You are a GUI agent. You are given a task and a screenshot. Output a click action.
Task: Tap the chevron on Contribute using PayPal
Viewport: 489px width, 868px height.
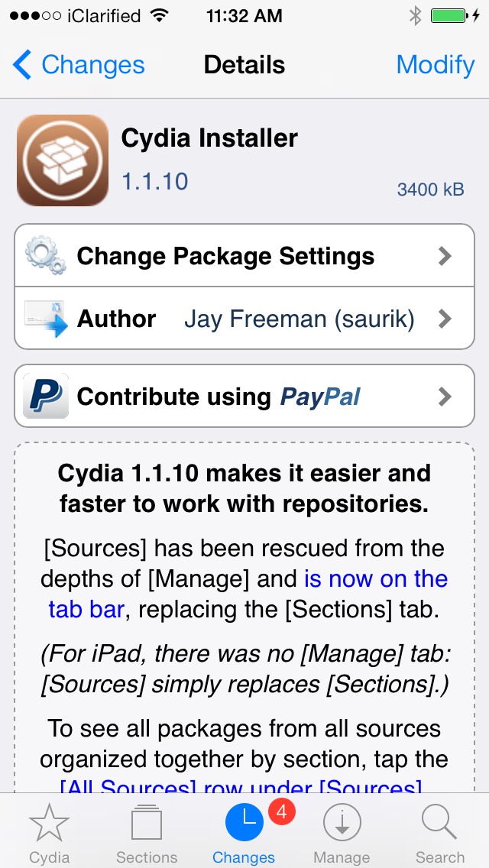pos(445,397)
